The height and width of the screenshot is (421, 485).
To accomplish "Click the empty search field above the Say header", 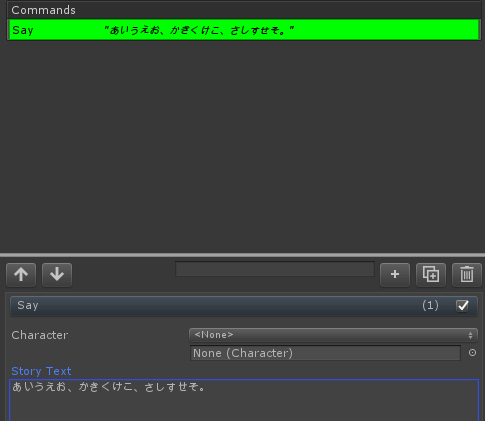I will (x=275, y=269).
